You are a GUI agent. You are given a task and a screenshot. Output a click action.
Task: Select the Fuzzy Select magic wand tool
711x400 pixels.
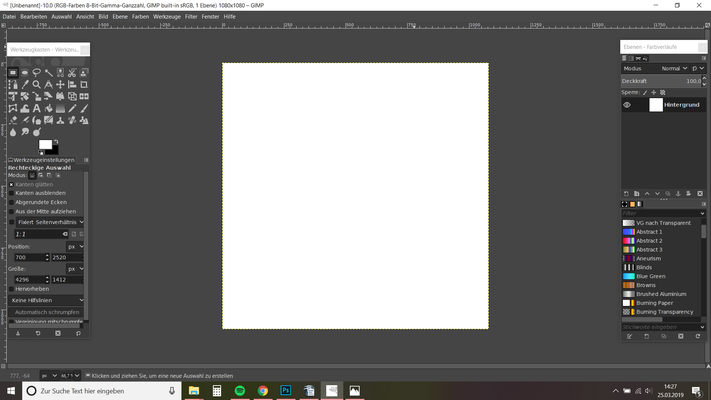point(49,73)
